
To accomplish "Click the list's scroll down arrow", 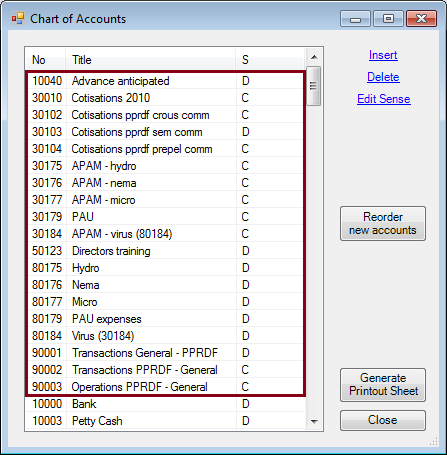I will pyautogui.click(x=314, y=422).
